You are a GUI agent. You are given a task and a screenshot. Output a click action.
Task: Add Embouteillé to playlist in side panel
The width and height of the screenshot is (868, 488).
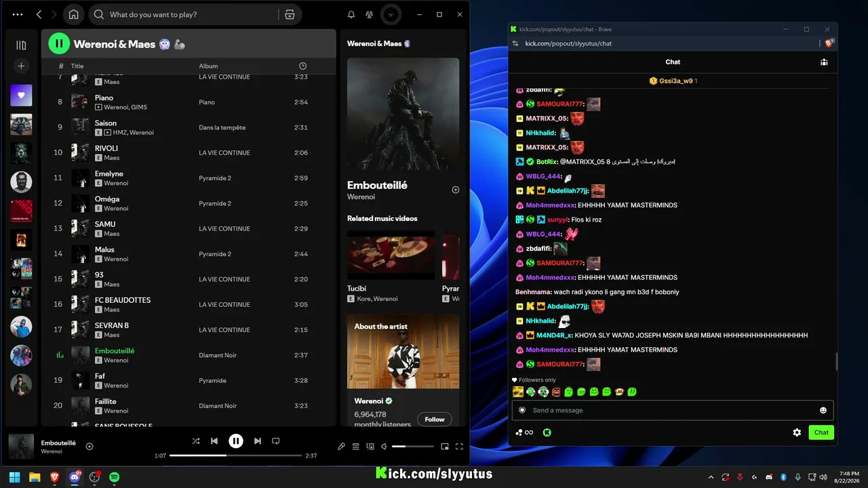point(456,190)
